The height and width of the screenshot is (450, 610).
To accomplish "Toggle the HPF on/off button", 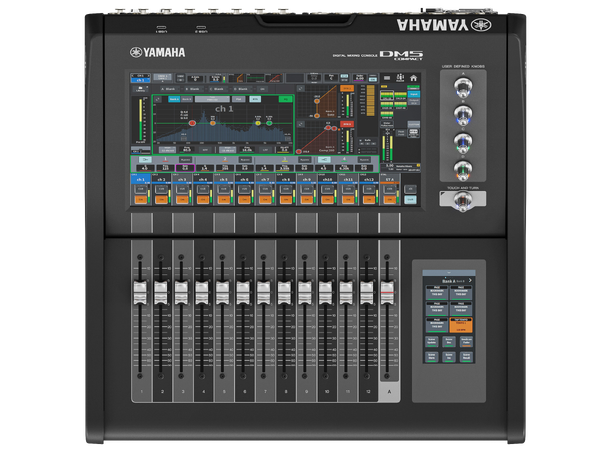I will pos(205,149).
